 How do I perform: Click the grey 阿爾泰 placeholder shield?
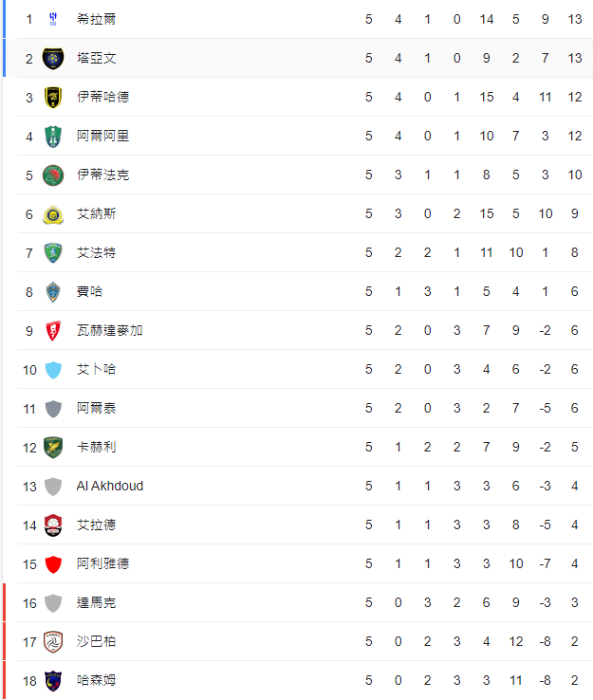[53, 409]
